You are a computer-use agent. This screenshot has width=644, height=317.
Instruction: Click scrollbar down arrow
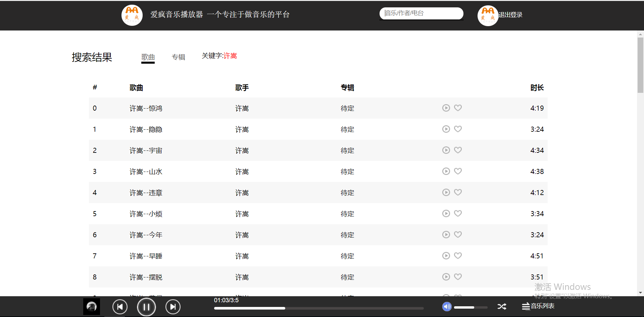[x=640, y=293]
